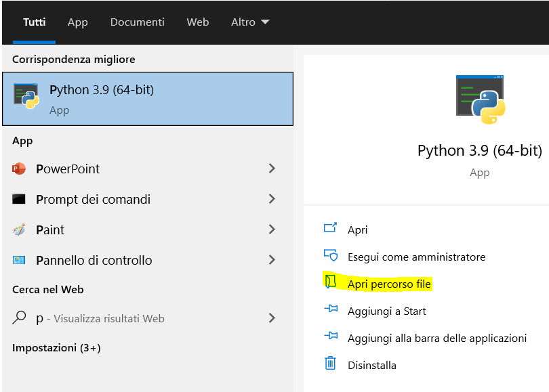Expand PowerPoint options with its chevron
549x392 pixels.
271,169
